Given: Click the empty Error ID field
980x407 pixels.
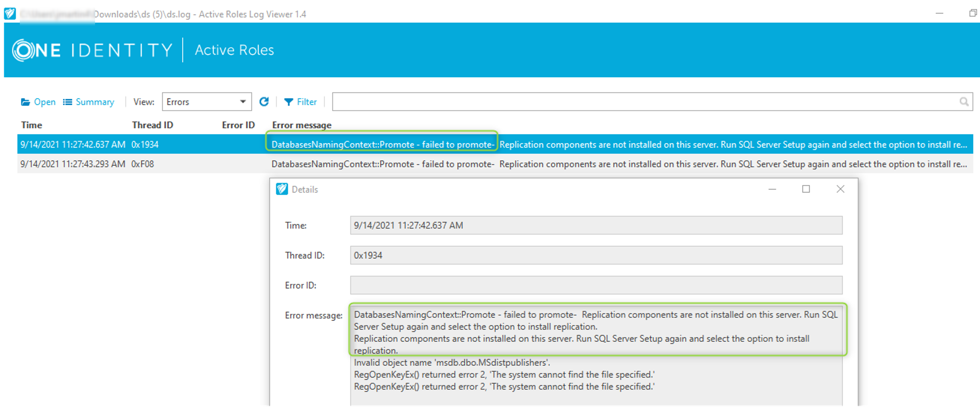Looking at the screenshot, I should tap(596, 285).
